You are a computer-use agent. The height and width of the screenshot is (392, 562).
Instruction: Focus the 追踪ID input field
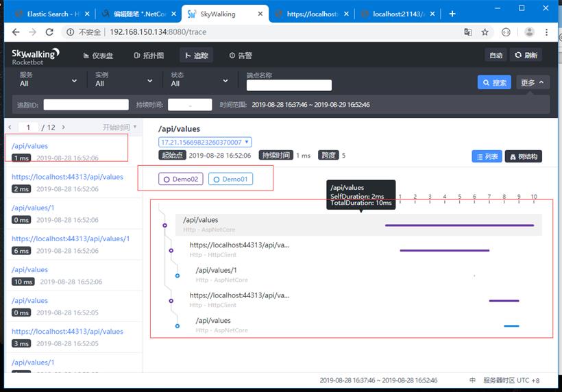click(86, 105)
